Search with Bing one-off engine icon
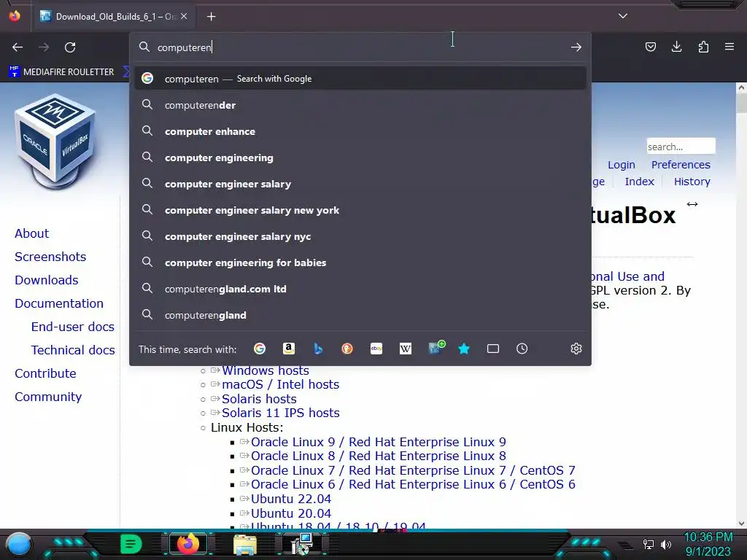The height and width of the screenshot is (560, 747). 318,349
